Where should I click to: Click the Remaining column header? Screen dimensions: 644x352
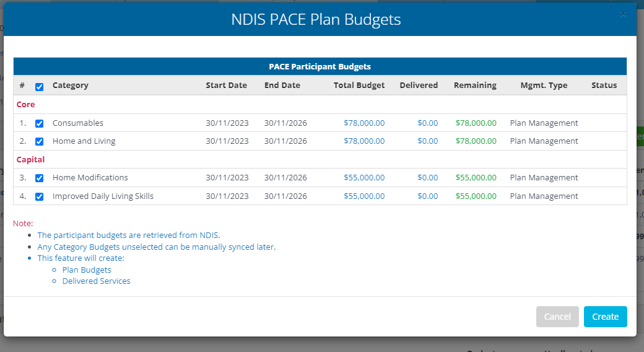click(475, 85)
